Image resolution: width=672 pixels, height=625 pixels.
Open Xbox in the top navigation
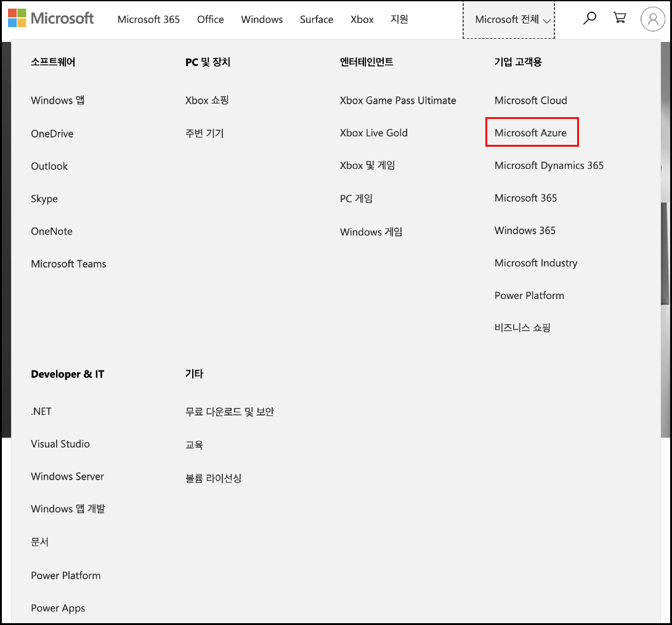coord(362,19)
